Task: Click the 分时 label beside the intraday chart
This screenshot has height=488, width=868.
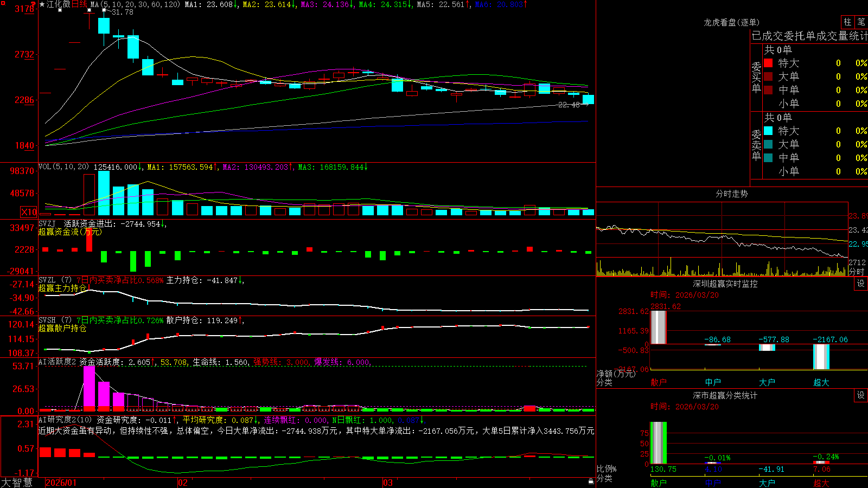Action: (857, 272)
